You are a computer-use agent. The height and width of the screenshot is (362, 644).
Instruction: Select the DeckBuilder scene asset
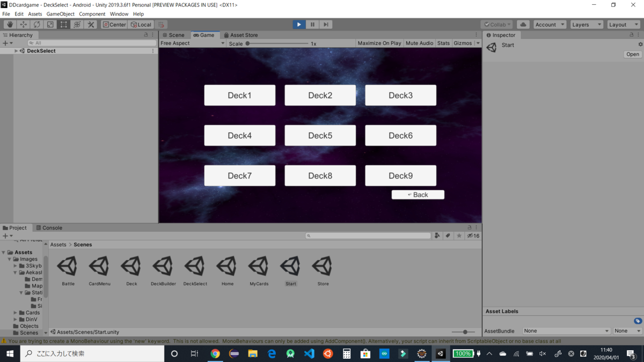click(163, 271)
